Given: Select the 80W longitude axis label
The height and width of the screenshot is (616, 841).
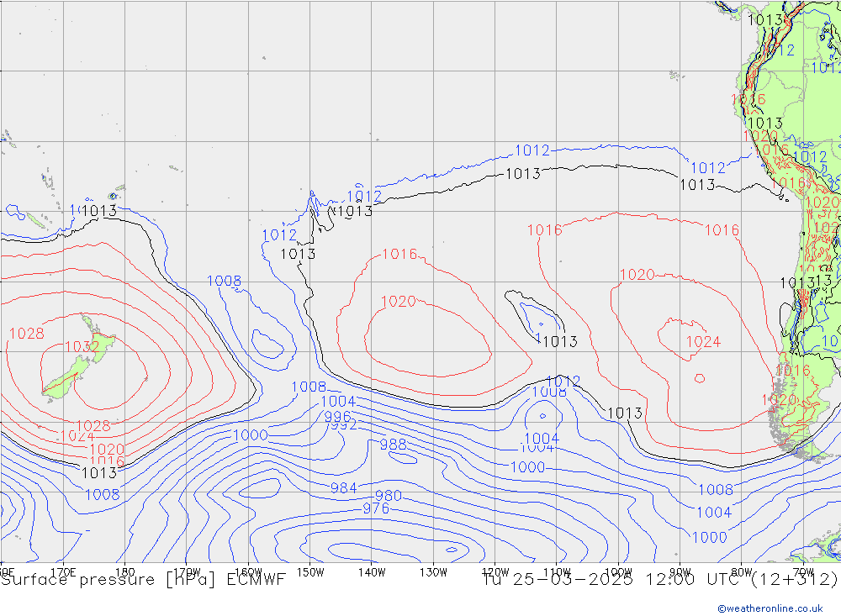Looking at the screenshot, I should [742, 572].
